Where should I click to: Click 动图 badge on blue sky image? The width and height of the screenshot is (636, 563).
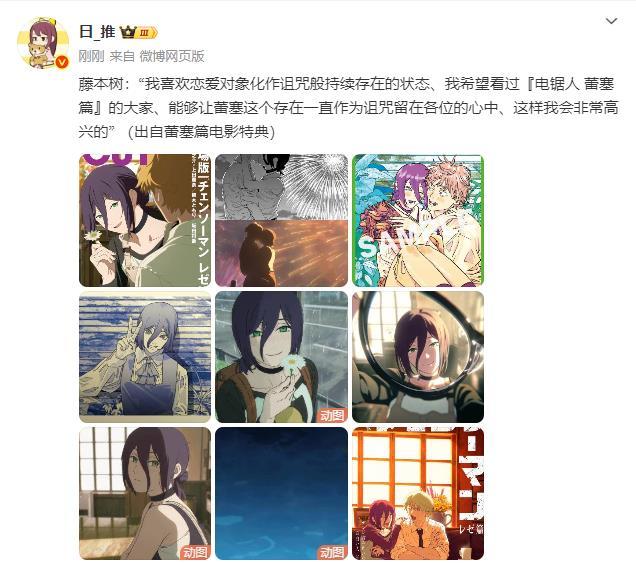(332, 552)
